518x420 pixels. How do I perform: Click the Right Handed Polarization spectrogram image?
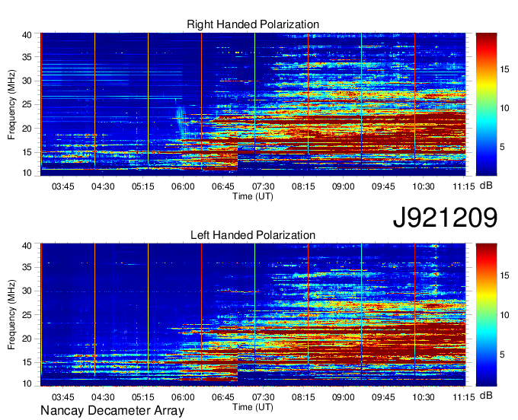coord(253,104)
